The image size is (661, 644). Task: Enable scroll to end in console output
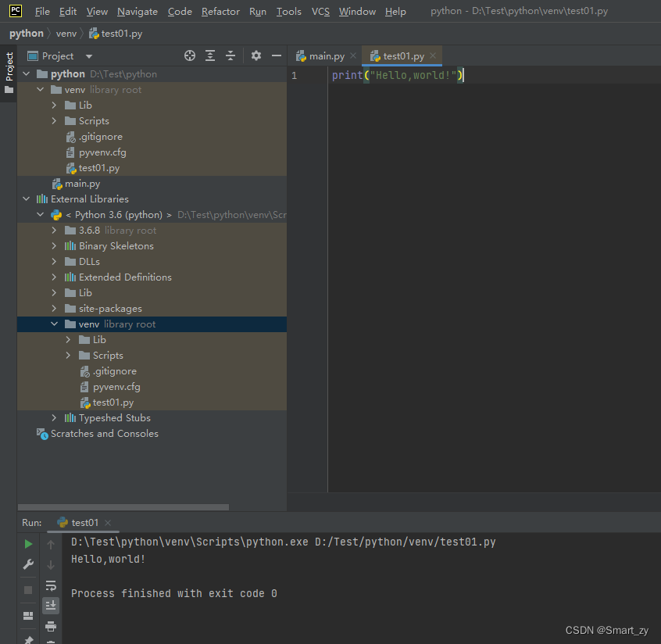[50, 605]
